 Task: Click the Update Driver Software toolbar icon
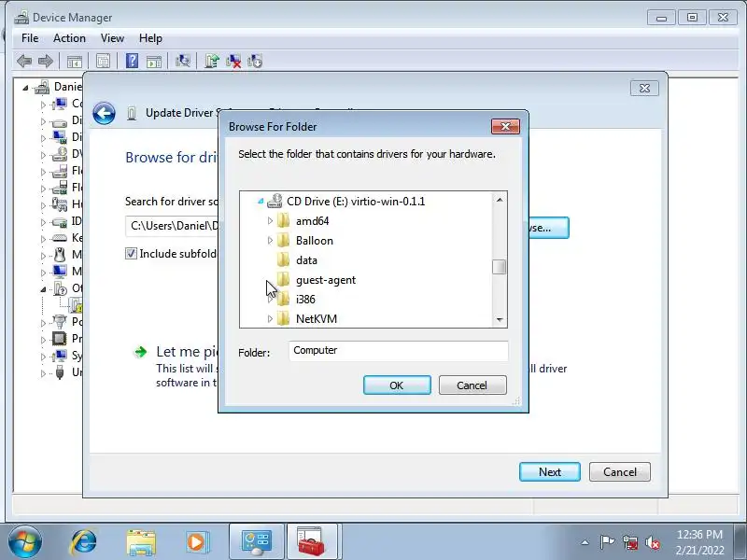212,61
